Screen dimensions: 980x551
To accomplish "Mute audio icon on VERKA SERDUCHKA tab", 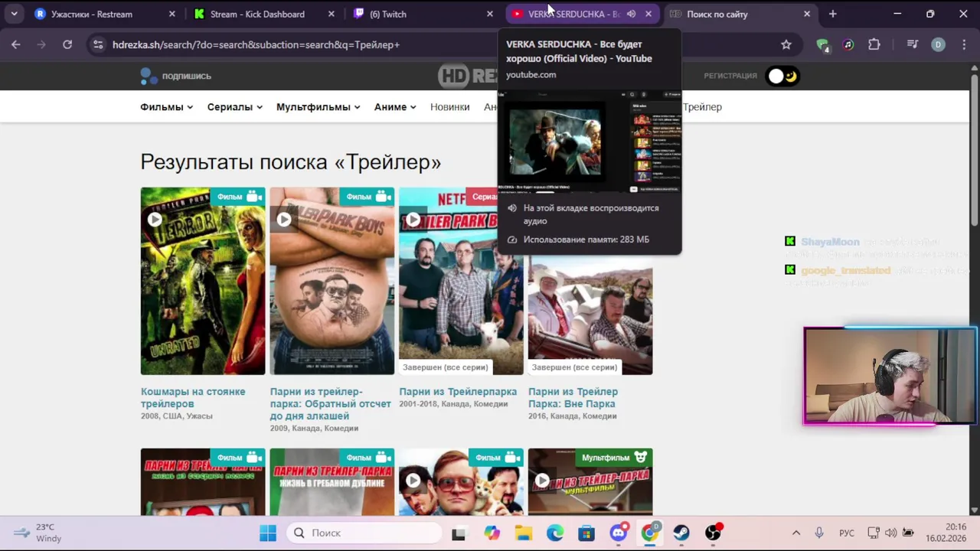I will tap(631, 14).
